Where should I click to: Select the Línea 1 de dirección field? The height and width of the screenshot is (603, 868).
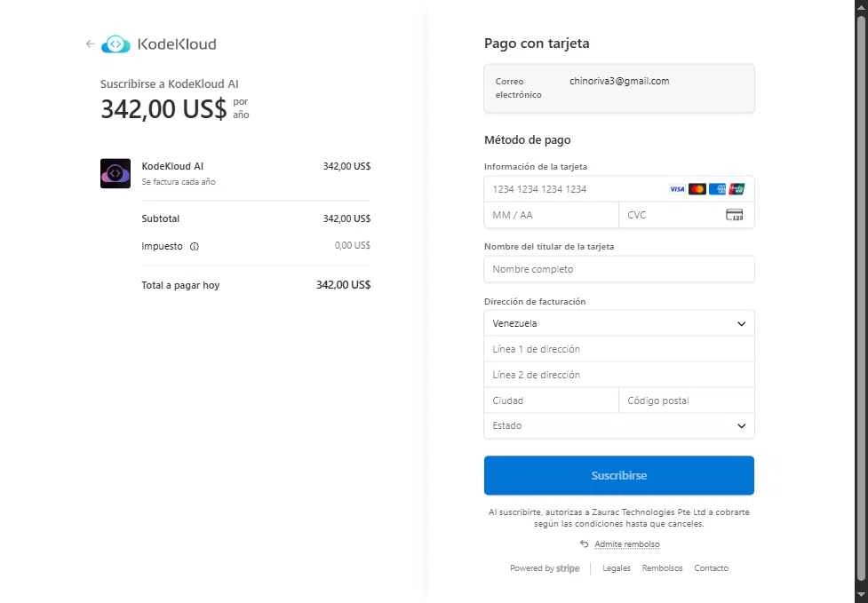tap(619, 350)
